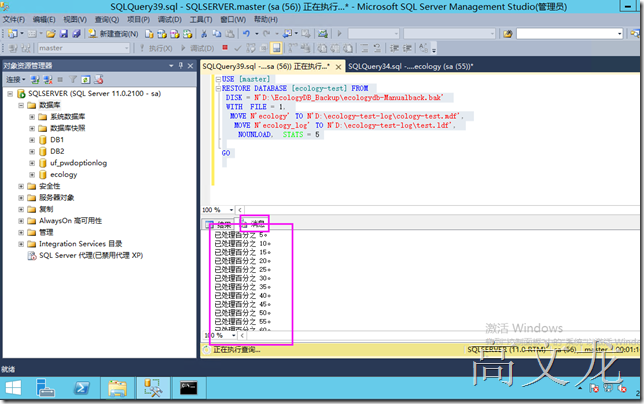
Task: Click the Connect Object Explorer icon
Action: coord(35,79)
